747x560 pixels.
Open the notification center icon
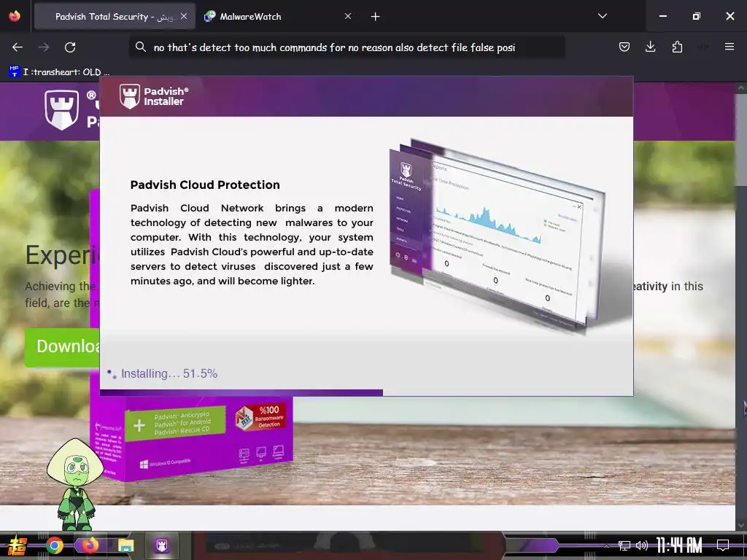(723, 545)
